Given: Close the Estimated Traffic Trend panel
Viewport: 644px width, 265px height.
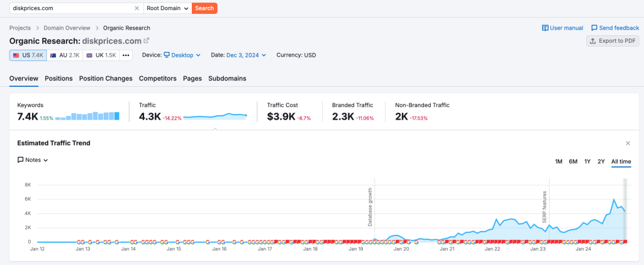Looking at the screenshot, I should 628,143.
